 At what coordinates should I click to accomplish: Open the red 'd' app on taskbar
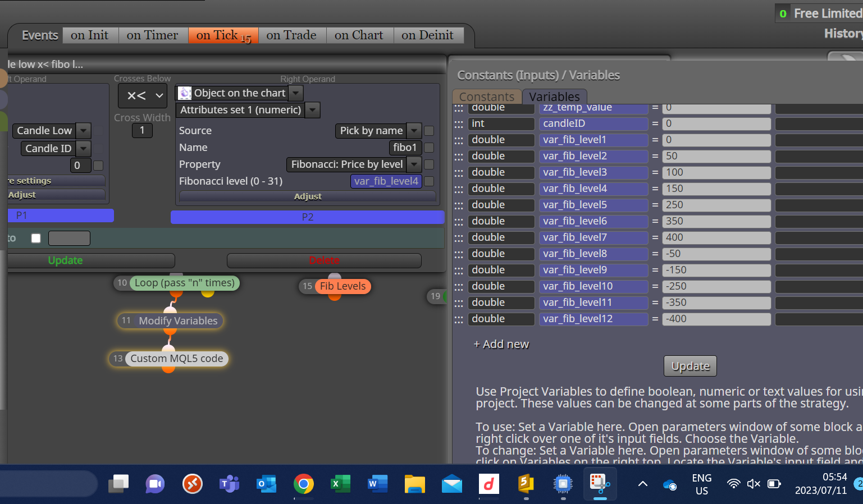click(x=488, y=484)
